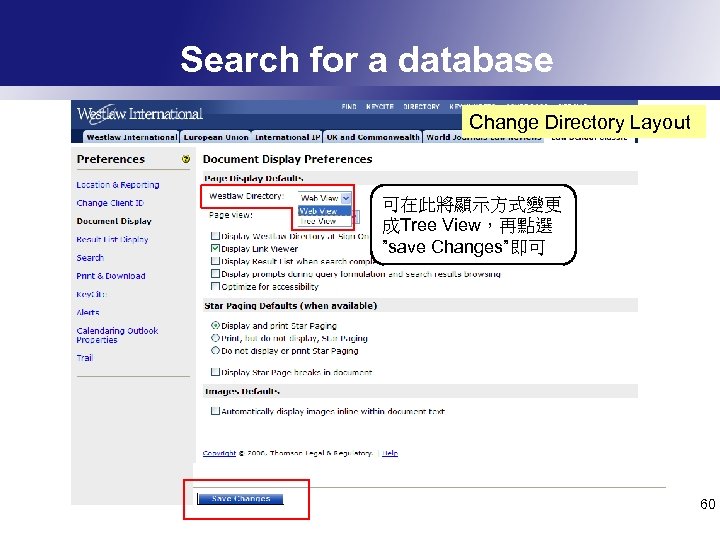Tick Display Result List when search completes
This screenshot has width=720, height=540.
point(214,261)
